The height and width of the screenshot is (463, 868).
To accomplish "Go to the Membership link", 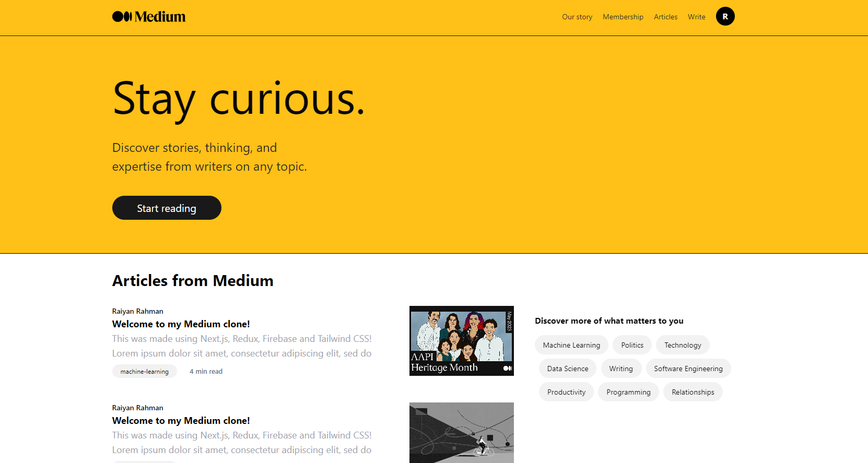I will [623, 17].
